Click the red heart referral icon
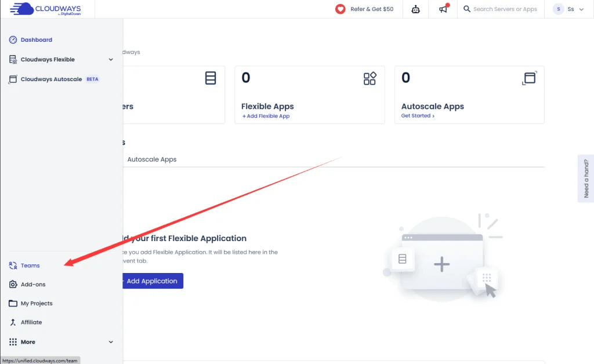 click(340, 9)
